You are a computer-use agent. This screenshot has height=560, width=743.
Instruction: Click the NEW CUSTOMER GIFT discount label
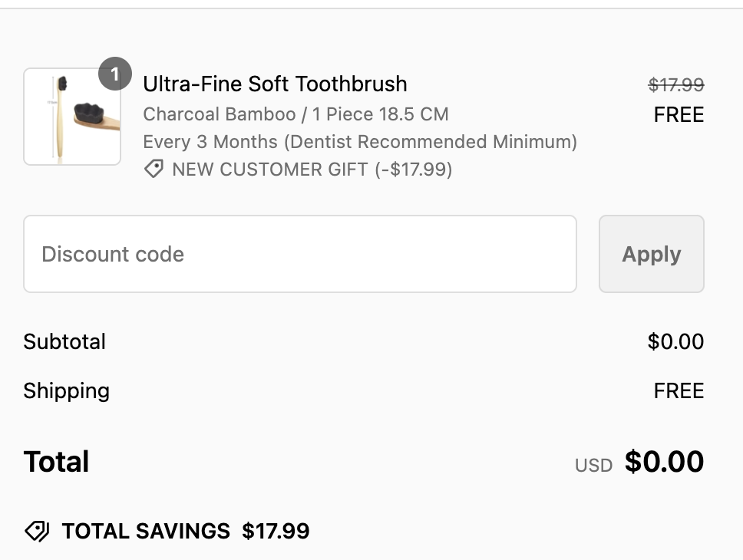[x=312, y=170]
